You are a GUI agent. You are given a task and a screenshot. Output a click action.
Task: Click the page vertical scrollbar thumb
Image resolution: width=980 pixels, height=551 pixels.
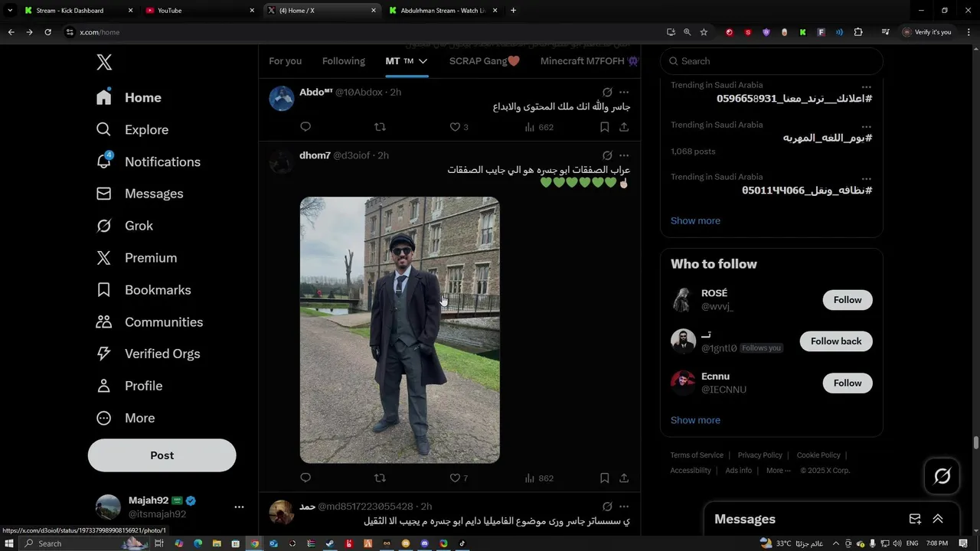tap(975, 443)
